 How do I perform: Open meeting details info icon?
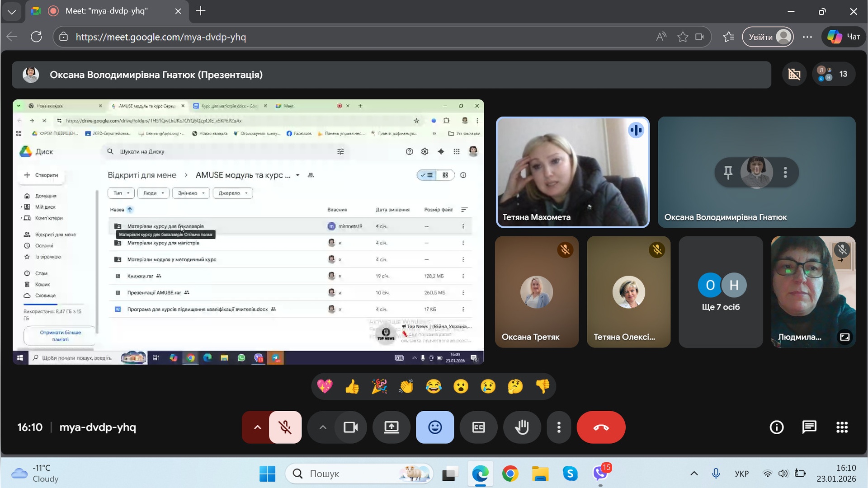click(x=776, y=427)
